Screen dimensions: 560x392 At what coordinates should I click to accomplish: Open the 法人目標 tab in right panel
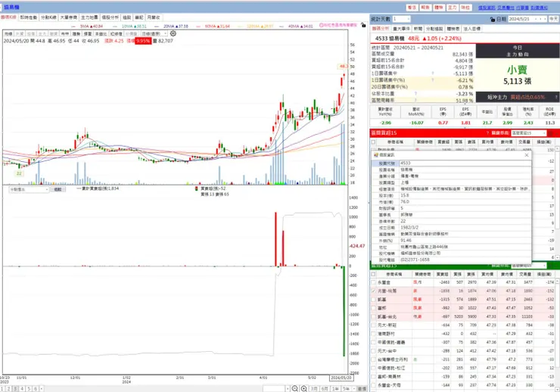(472, 29)
